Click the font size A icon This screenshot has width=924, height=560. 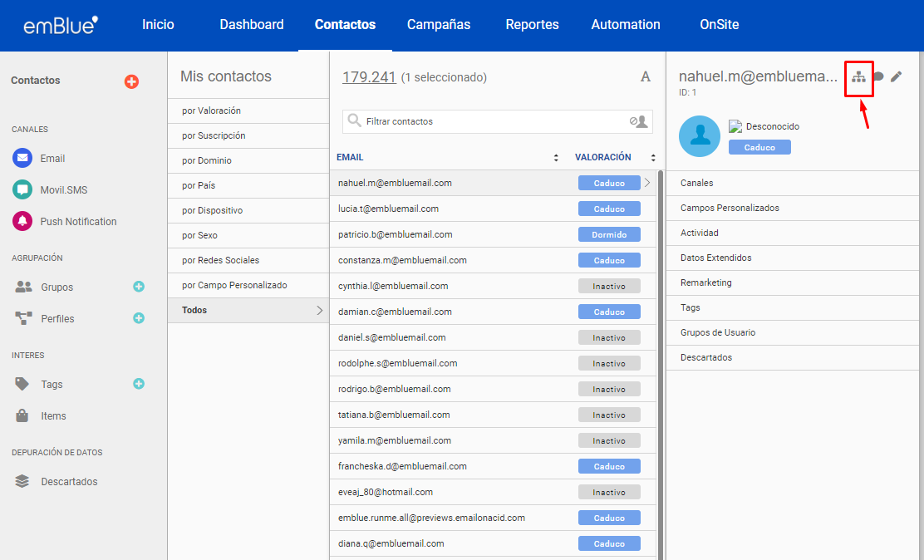(646, 76)
